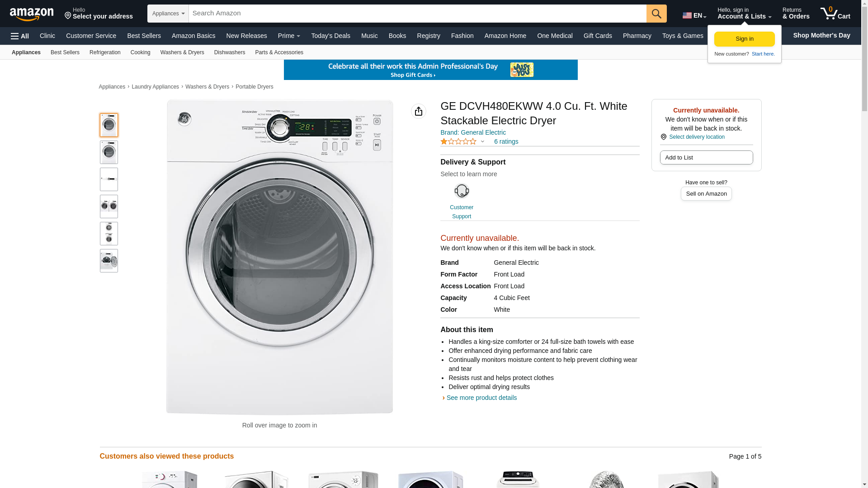Expand the Prime menu dropdown
This screenshot has height=488, width=868.
coord(289,36)
